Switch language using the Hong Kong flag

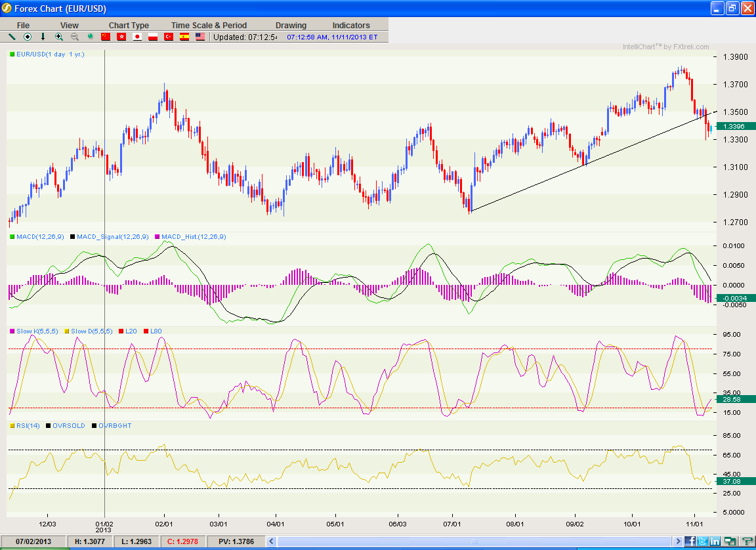click(121, 37)
